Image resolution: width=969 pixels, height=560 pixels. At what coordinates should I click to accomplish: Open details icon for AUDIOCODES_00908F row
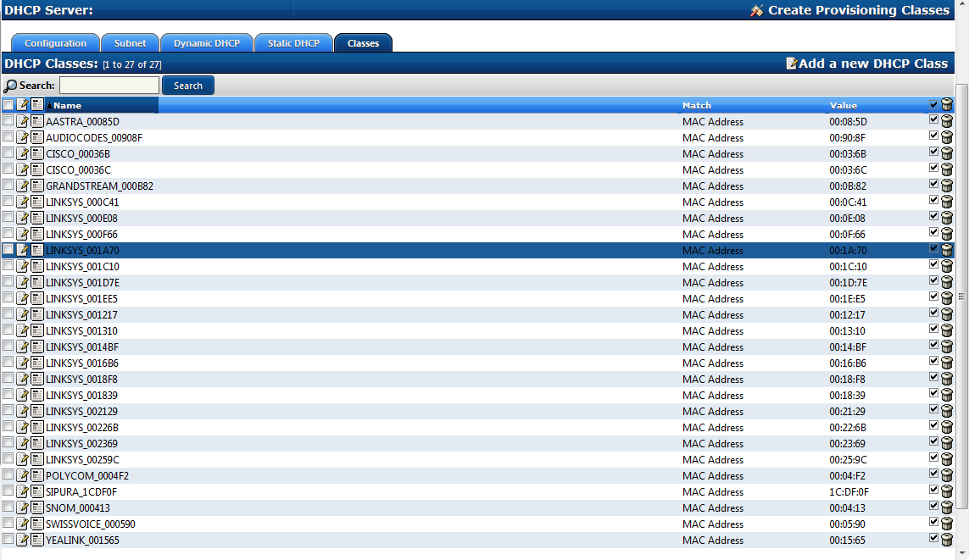[x=37, y=137]
